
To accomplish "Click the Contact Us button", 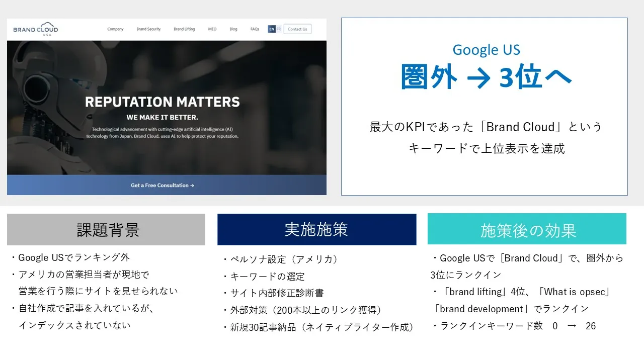I will 297,29.
